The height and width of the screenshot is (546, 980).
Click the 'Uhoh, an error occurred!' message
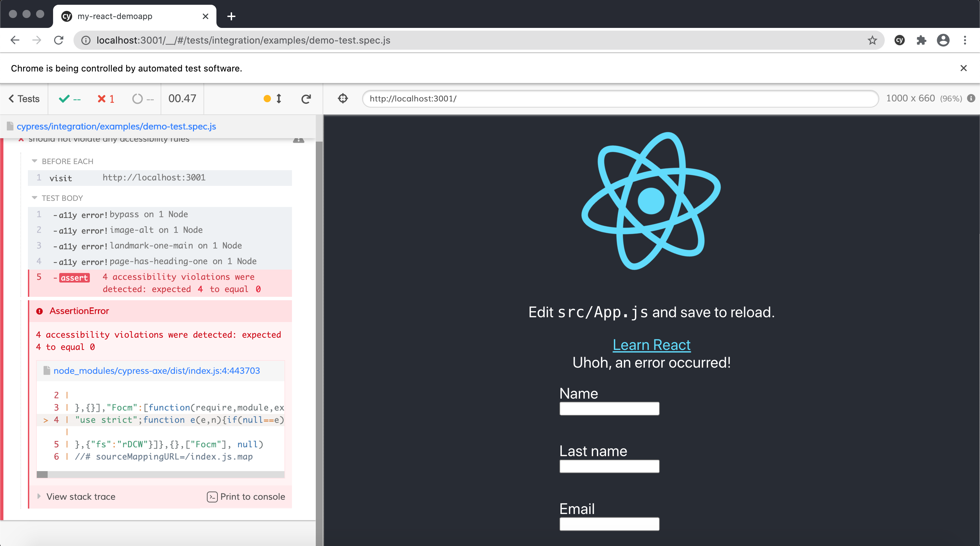(x=651, y=363)
